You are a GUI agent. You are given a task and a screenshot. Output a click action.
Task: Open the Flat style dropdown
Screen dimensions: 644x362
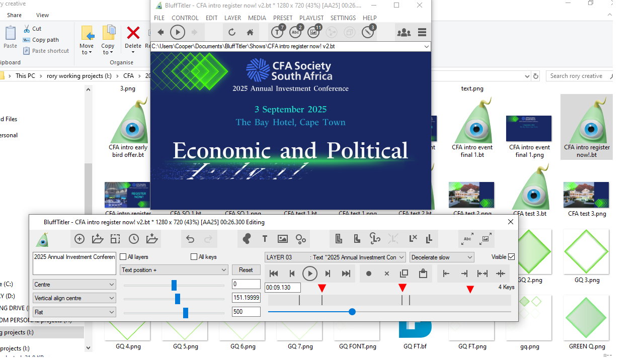(74, 312)
